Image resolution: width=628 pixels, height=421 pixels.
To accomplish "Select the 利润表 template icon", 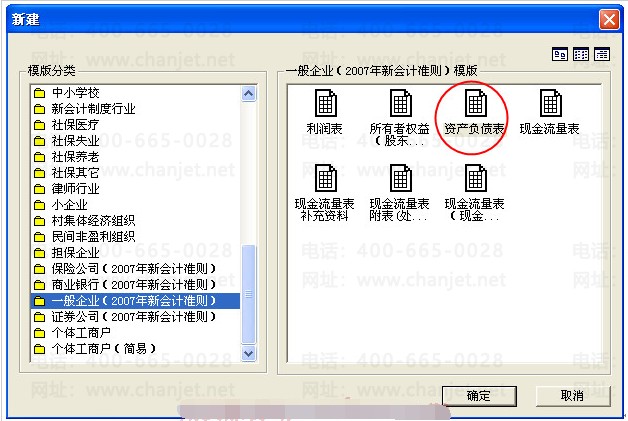I will point(325,103).
